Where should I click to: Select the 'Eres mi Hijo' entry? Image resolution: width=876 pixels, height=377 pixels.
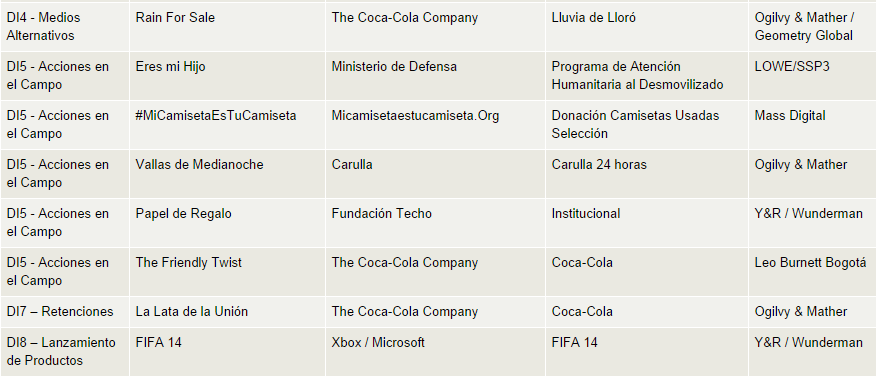point(170,67)
